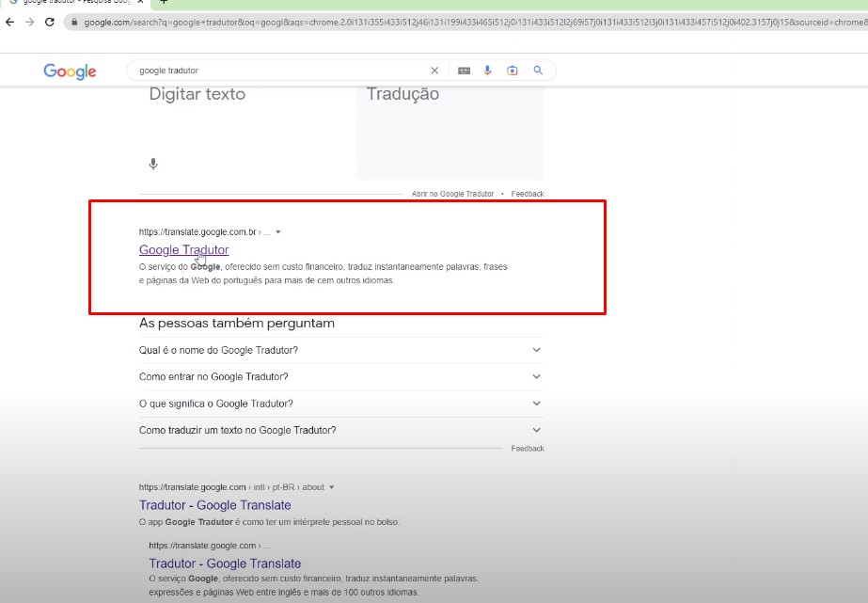The width and height of the screenshot is (868, 603).
Task: Open first Tradutor - Google Translate result
Action: pos(214,505)
